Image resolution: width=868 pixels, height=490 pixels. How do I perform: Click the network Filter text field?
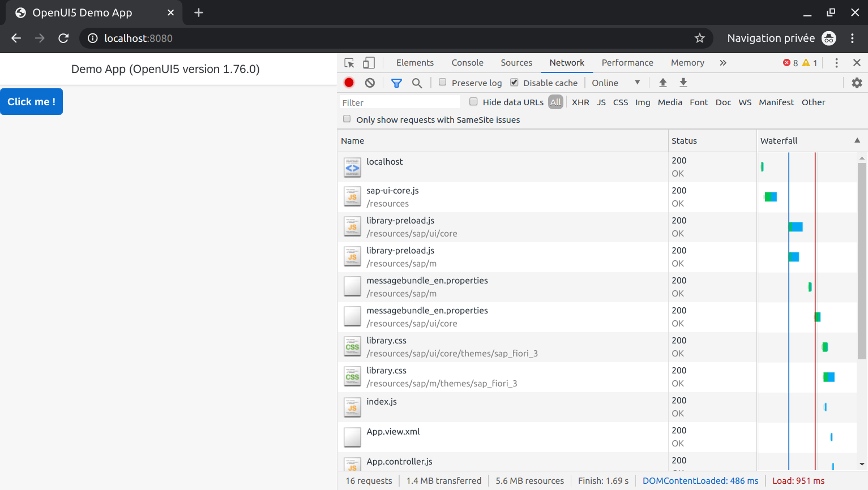tap(400, 102)
